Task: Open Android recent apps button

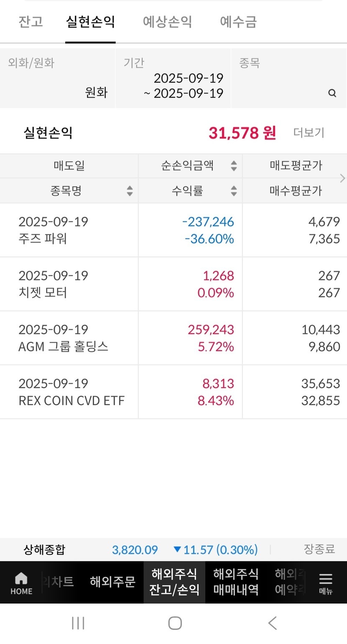Action: pos(78,623)
